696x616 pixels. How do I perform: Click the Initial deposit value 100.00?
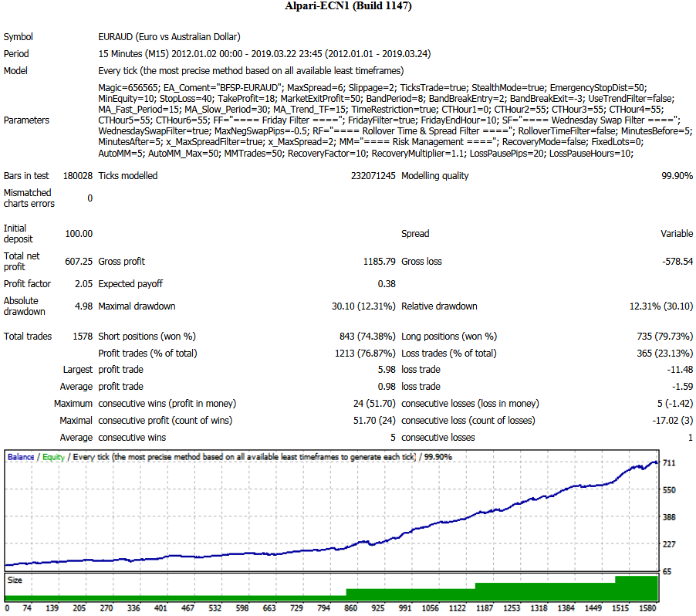(x=79, y=234)
